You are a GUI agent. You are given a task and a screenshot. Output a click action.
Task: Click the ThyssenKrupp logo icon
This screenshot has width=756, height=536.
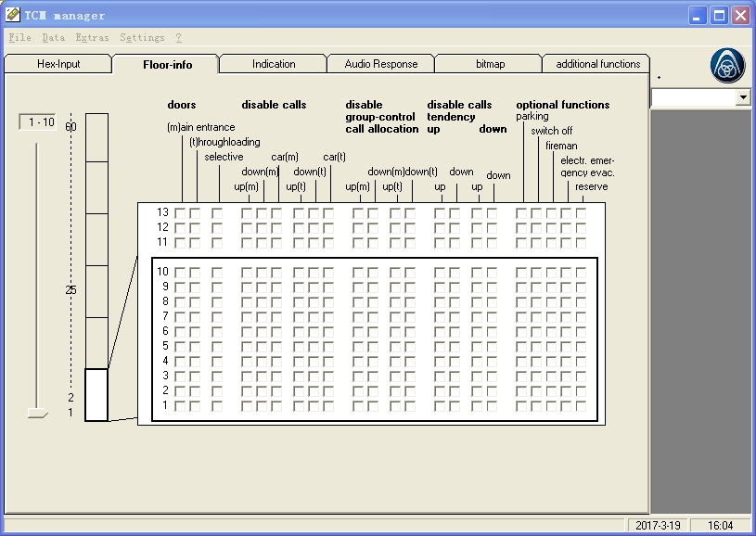pos(728,66)
